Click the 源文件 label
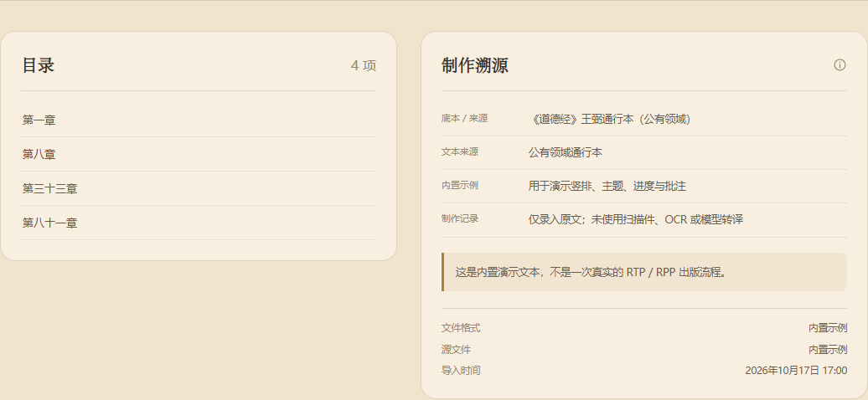Screen dimensions: 868x400 pyautogui.click(x=456, y=350)
